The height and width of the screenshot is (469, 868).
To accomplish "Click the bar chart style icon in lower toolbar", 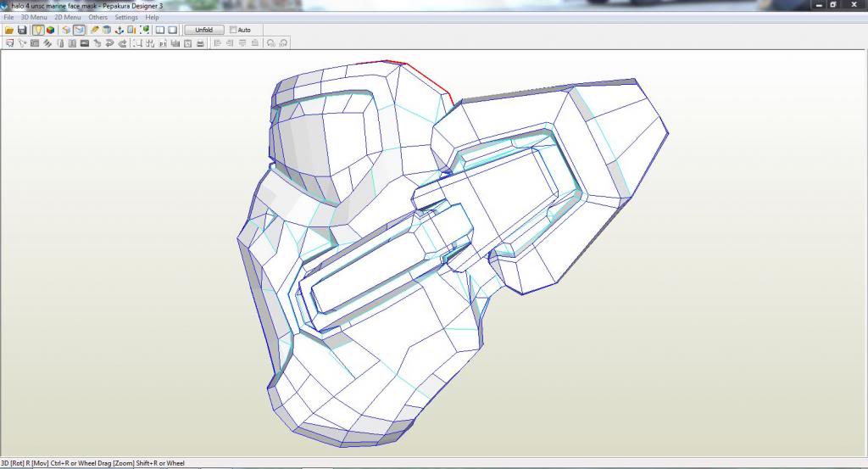I will [x=175, y=43].
